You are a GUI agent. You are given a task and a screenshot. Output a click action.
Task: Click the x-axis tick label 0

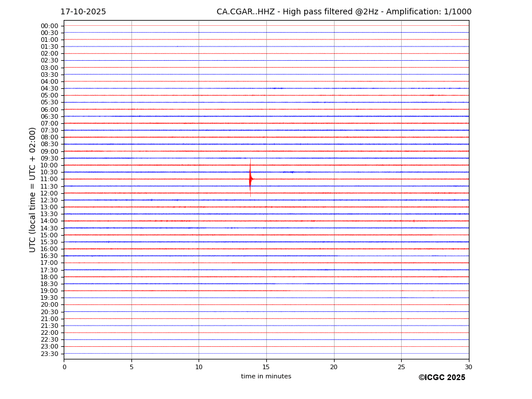[x=64, y=367]
